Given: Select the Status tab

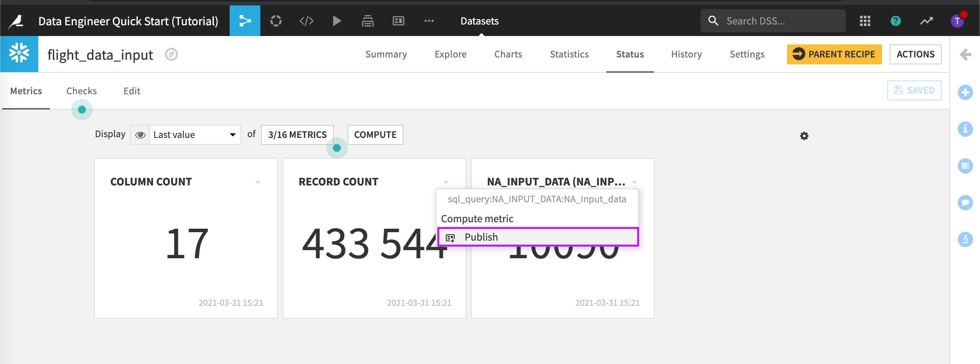Looking at the screenshot, I should pos(630,54).
